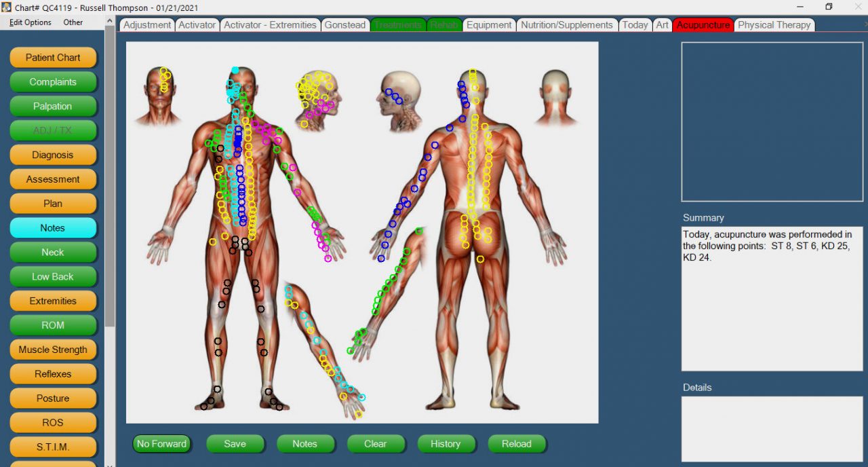Open the Other menu
This screenshot has height=467, width=868.
(73, 22)
